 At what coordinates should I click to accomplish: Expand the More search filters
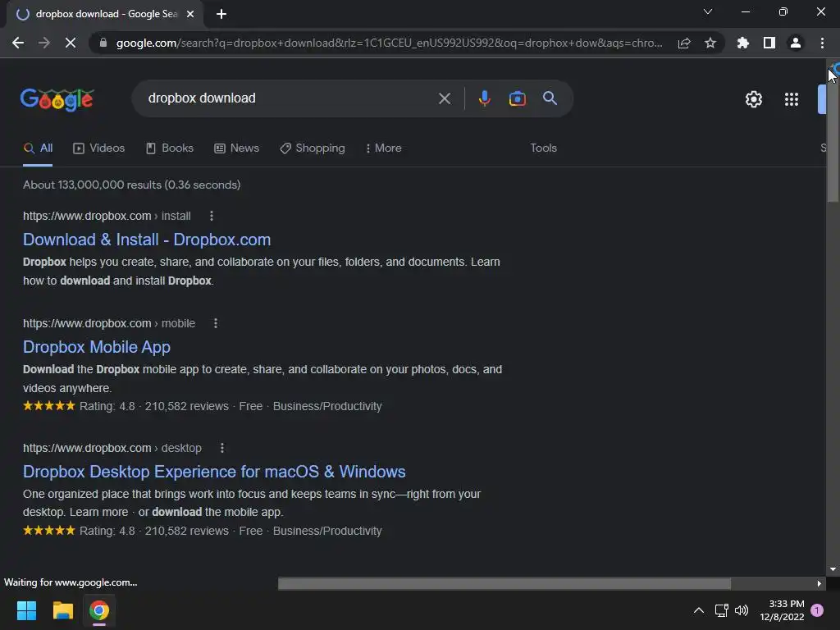point(383,148)
